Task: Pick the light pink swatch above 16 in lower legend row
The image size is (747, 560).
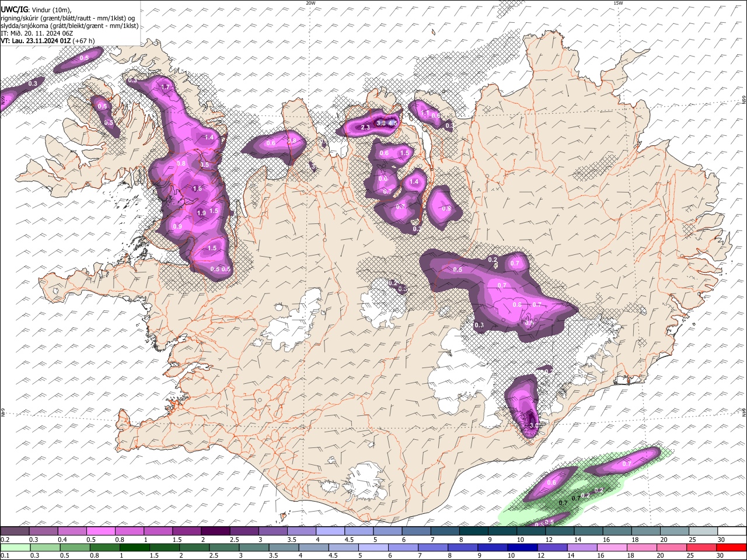Action: pyautogui.click(x=612, y=547)
